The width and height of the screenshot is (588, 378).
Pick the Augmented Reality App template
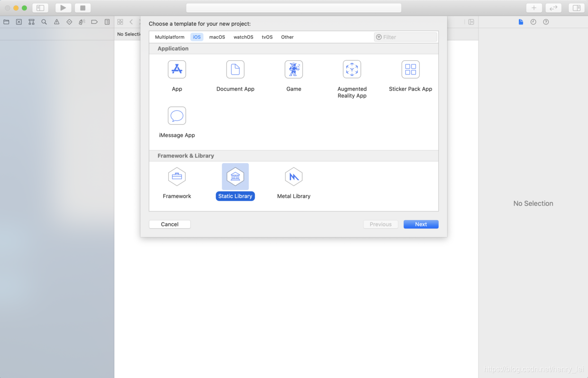click(352, 69)
